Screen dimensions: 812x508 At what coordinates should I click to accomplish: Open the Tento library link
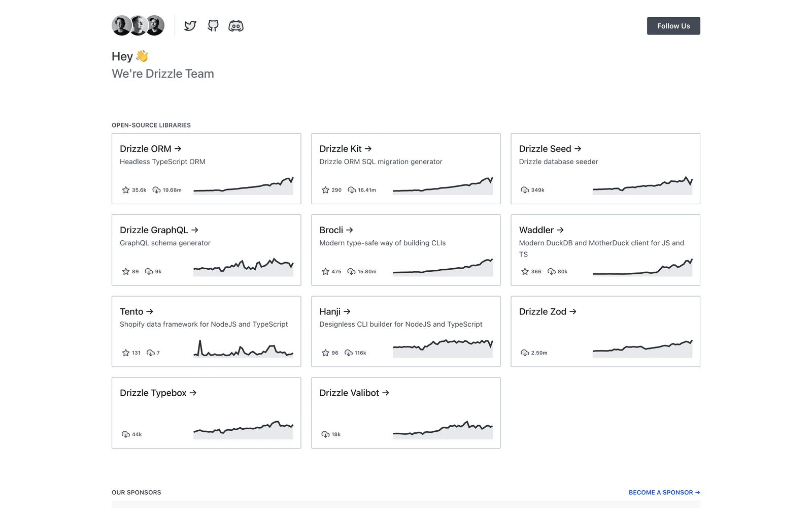coord(137,311)
